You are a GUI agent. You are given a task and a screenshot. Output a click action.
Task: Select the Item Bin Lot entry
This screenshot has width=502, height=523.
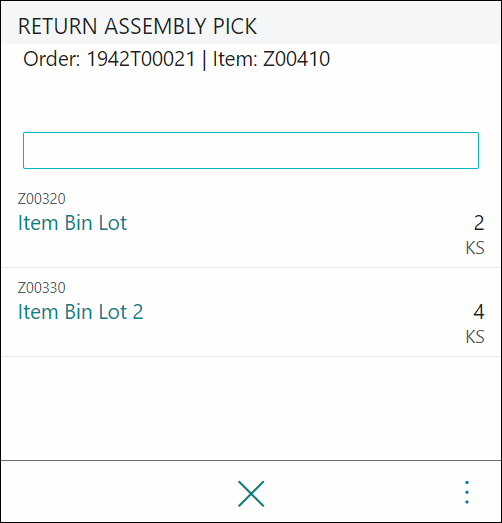click(x=72, y=223)
